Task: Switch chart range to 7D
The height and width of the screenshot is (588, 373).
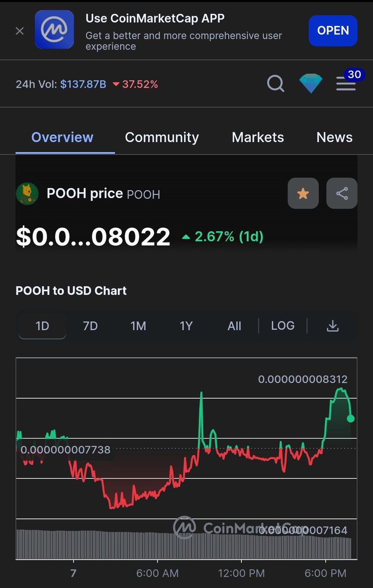Action: click(x=90, y=326)
